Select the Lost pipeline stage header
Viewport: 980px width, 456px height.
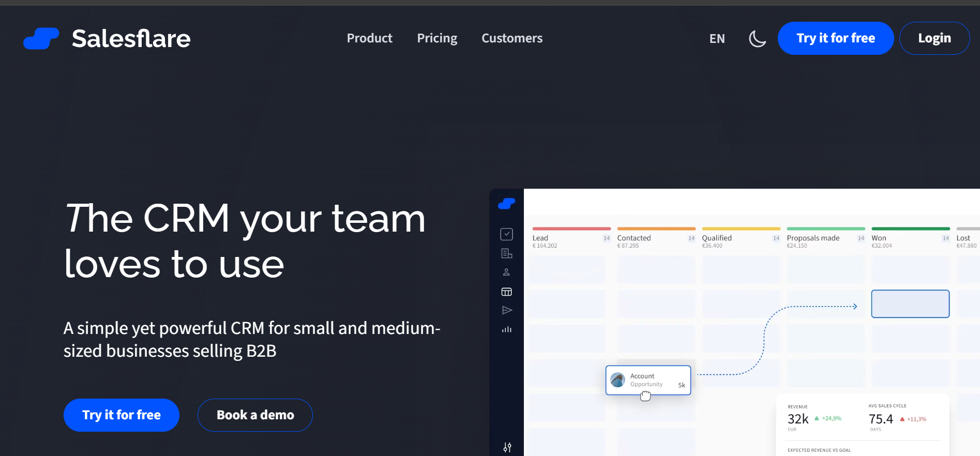click(x=968, y=238)
